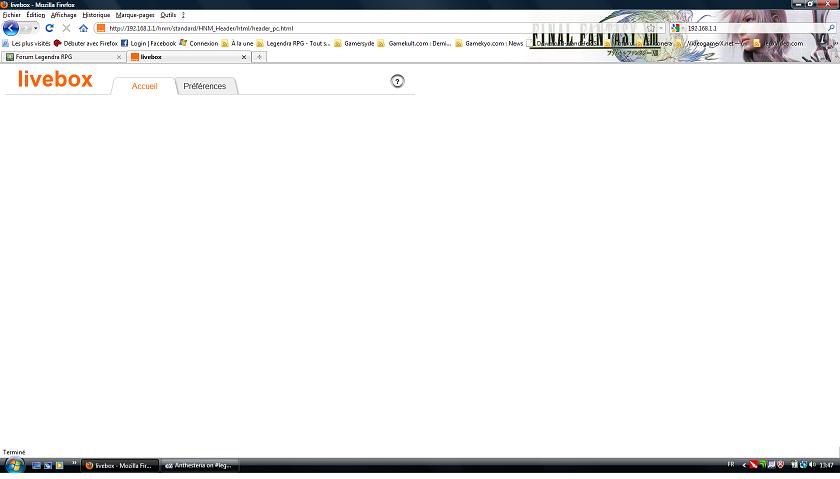This screenshot has height=479, width=840.
Task: Open Les plus visités bookmark folder
Action: 26,43
